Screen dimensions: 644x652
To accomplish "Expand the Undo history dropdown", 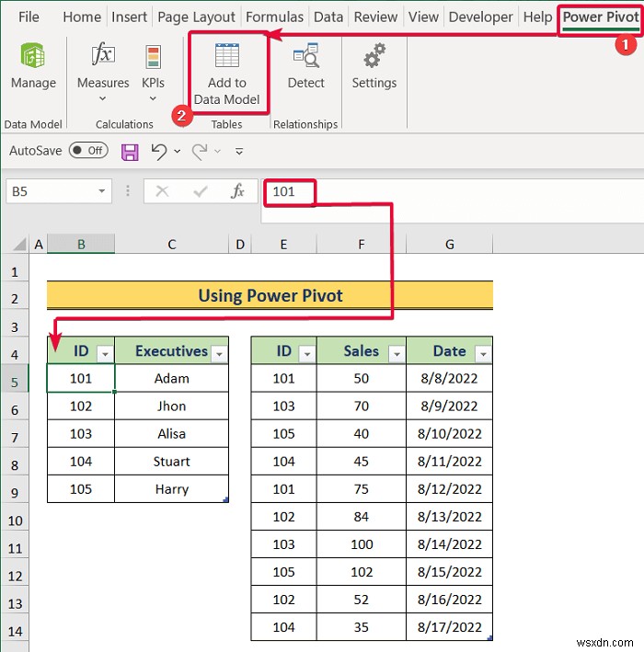I will click(x=178, y=152).
